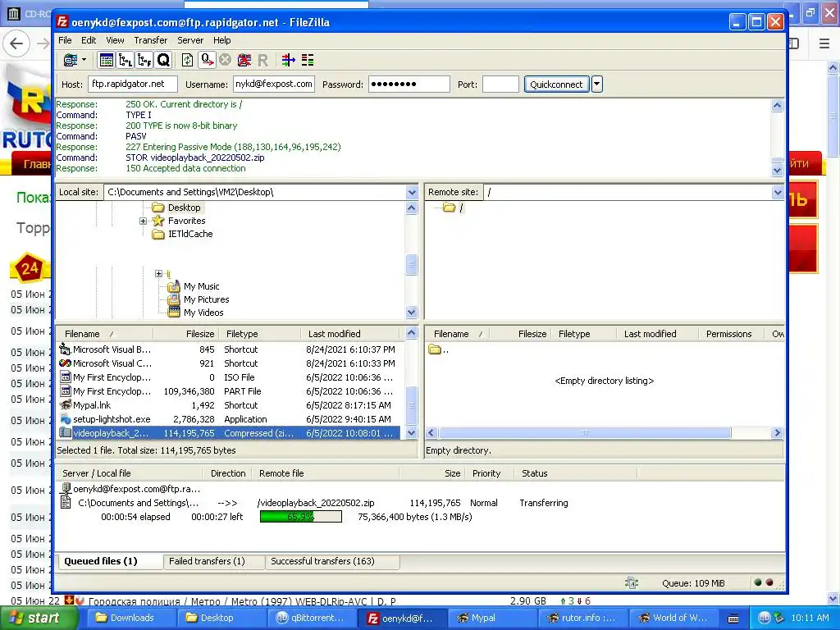The image size is (840, 630).
Task: Toggle message log display icon
Action: 107,60
